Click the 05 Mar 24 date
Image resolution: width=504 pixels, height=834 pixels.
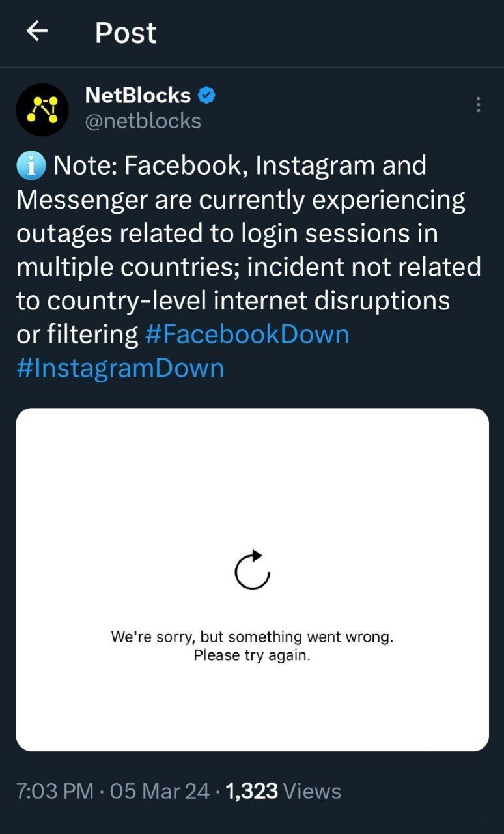(x=160, y=791)
